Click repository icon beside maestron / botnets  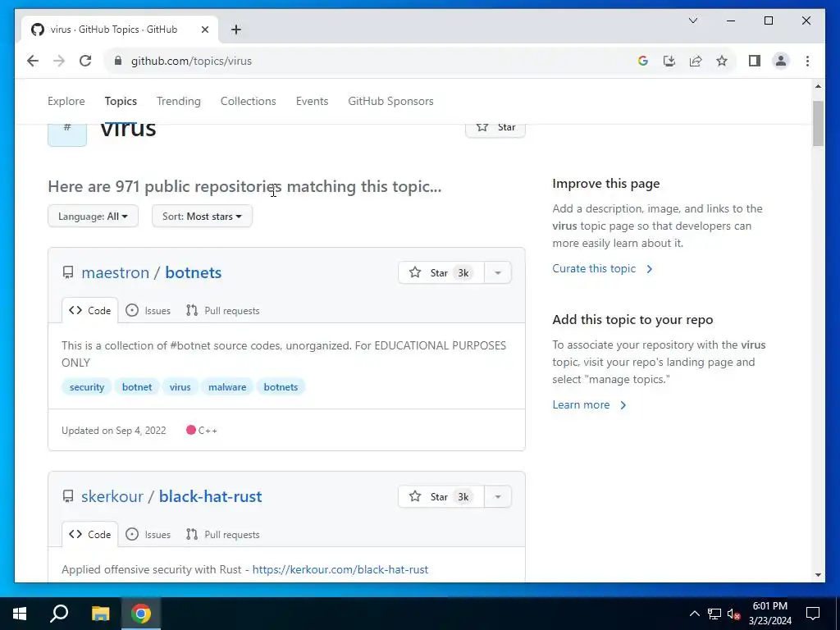68,272
